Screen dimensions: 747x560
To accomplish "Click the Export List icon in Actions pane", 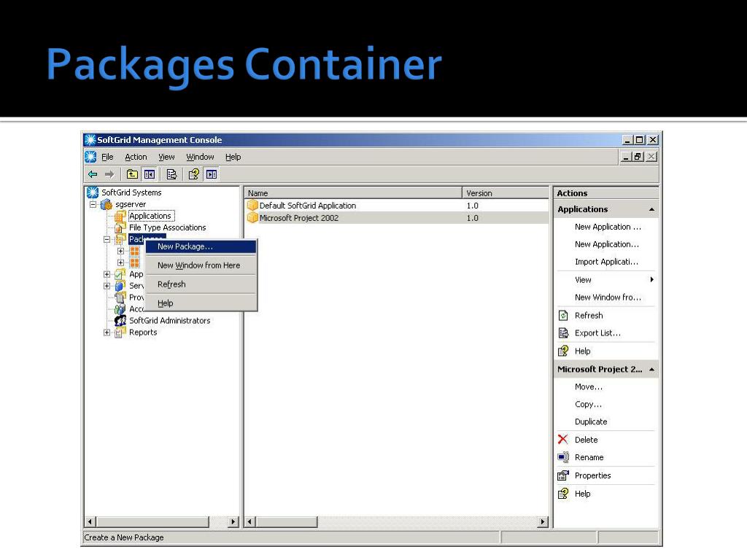I will click(563, 332).
